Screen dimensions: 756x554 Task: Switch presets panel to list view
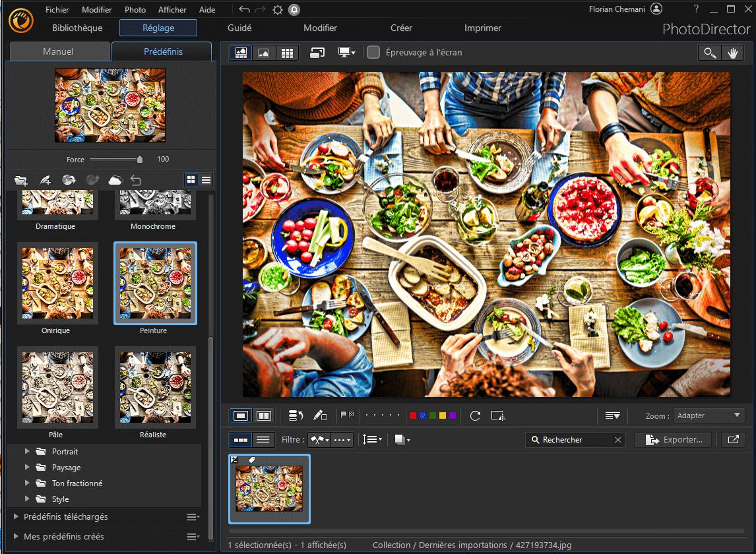pyautogui.click(x=205, y=179)
